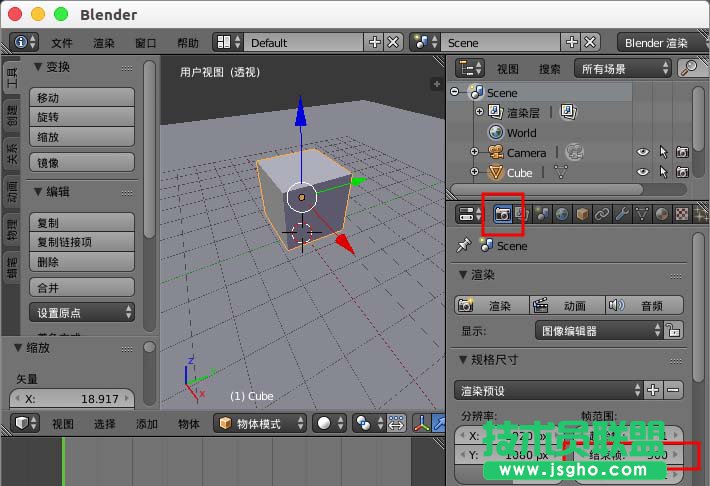The width and height of the screenshot is (710, 486).
Task: Toggle Cube selectability arrow
Action: [x=663, y=172]
